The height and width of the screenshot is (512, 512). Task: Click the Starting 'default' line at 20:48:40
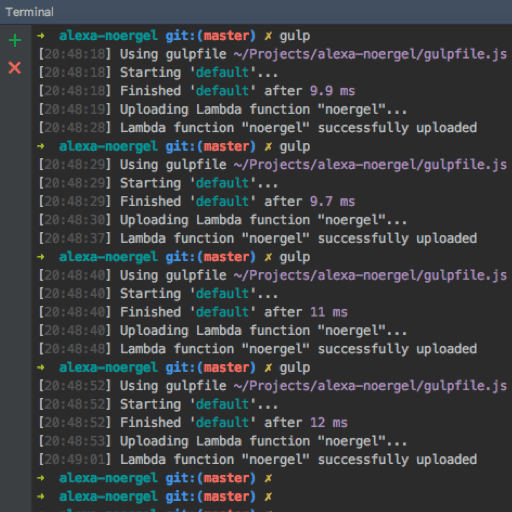coord(158,294)
